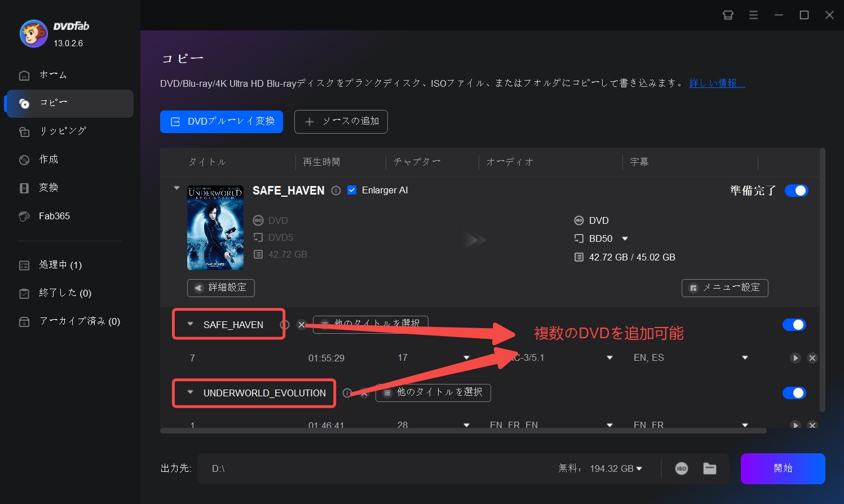The height and width of the screenshot is (504, 844).
Task: Click the DVDFab monkey logo
Action: click(34, 34)
